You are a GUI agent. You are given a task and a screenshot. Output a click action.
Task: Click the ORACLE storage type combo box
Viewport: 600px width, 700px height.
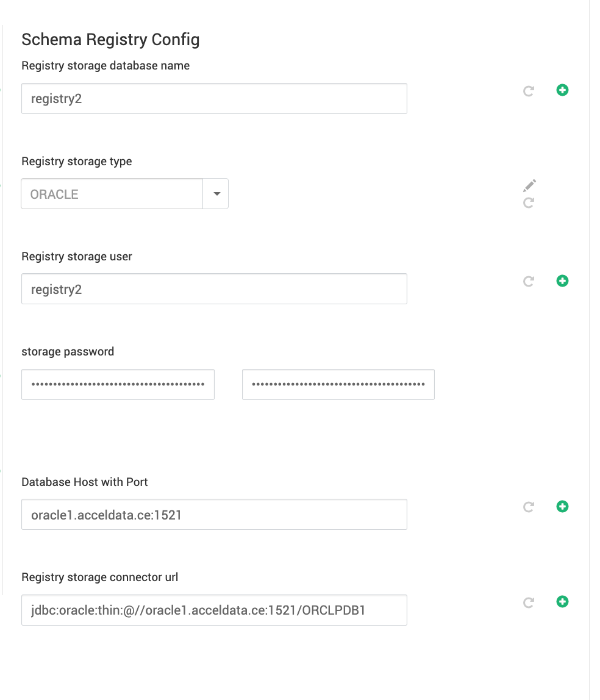click(x=112, y=194)
